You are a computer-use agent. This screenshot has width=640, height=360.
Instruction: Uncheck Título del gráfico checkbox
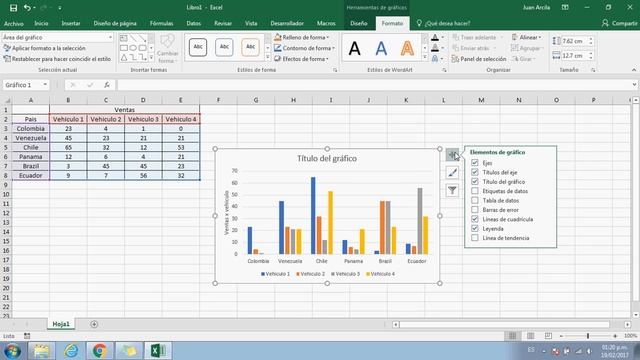475,182
